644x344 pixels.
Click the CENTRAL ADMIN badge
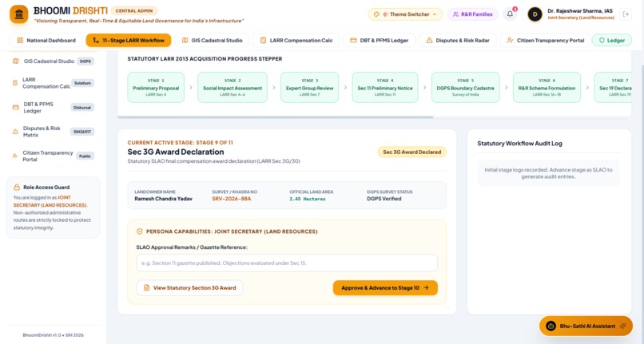pos(134,10)
